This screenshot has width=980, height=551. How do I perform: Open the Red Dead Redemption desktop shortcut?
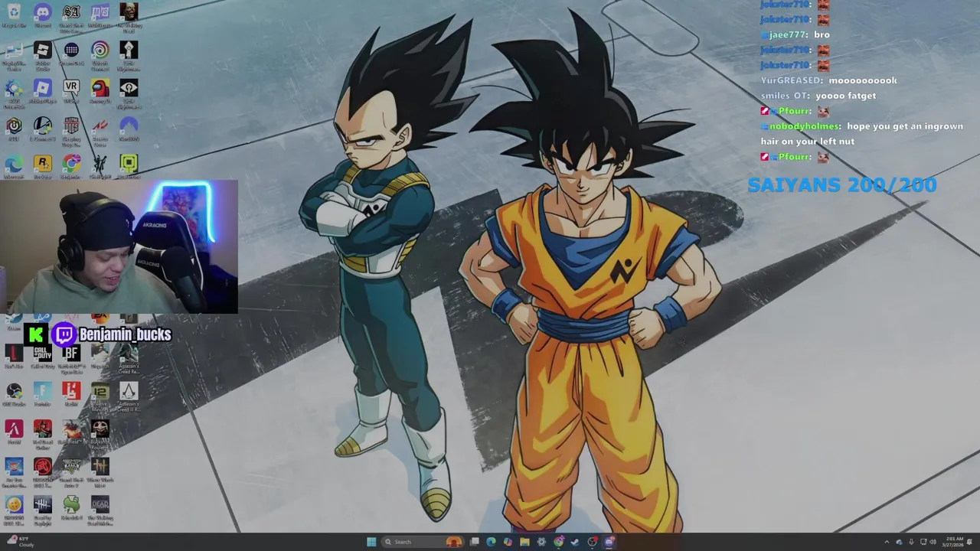(x=43, y=435)
